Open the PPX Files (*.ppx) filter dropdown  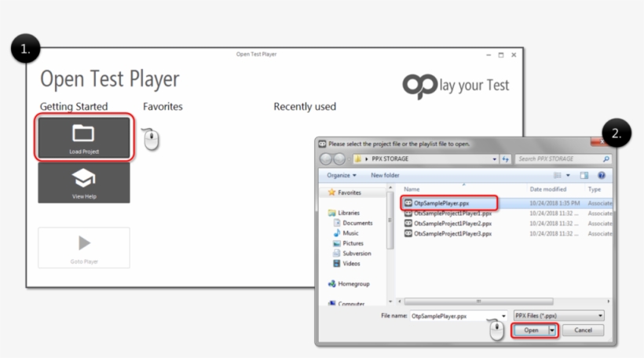[x=558, y=316]
